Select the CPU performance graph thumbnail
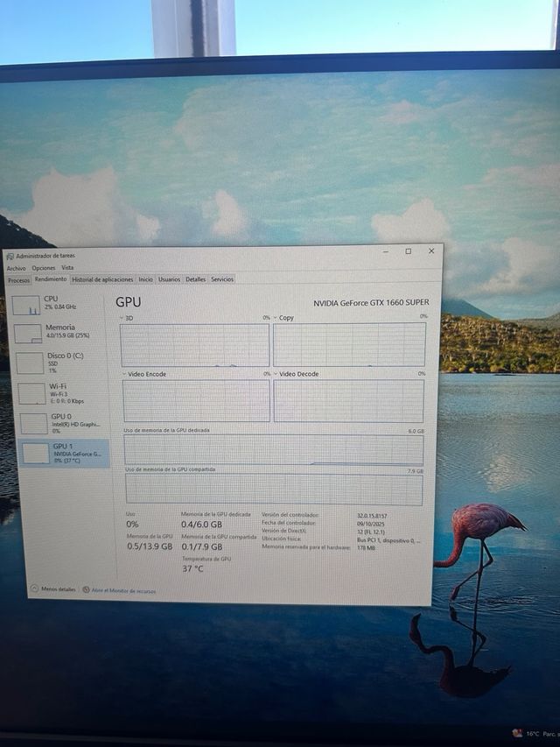Viewport: 560px width, 747px height. click(x=27, y=306)
